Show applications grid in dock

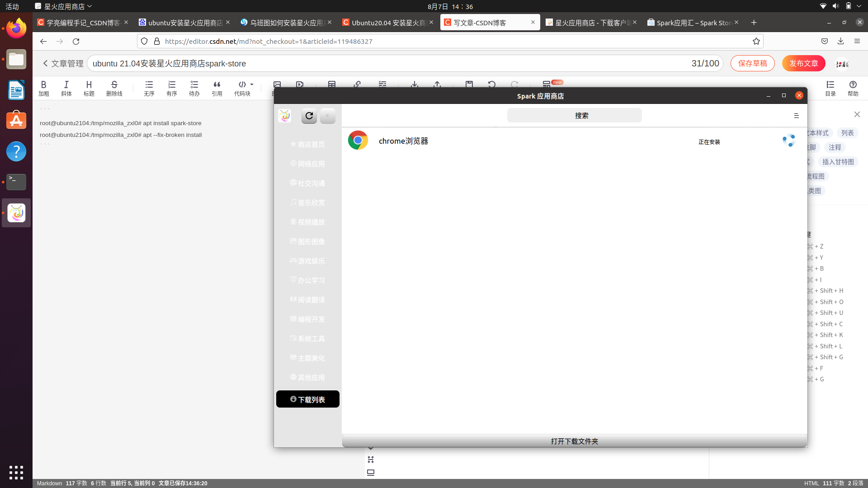coord(16,473)
